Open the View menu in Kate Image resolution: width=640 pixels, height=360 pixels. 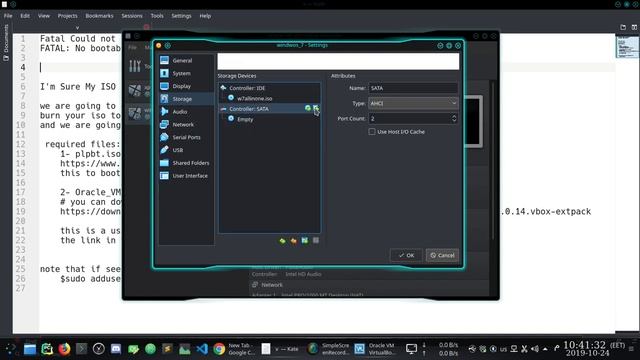coord(44,16)
